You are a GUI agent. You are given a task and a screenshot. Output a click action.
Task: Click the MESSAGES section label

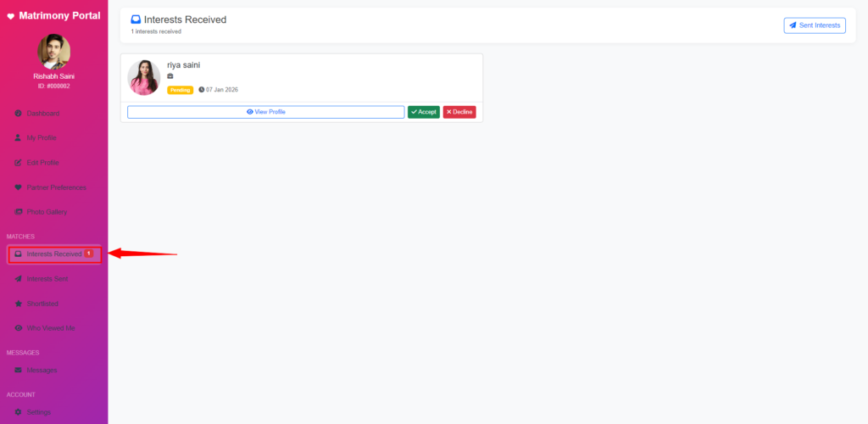tap(23, 353)
